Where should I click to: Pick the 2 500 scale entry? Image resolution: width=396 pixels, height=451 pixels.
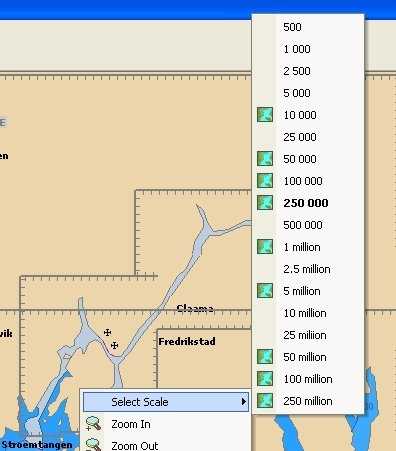tap(297, 71)
